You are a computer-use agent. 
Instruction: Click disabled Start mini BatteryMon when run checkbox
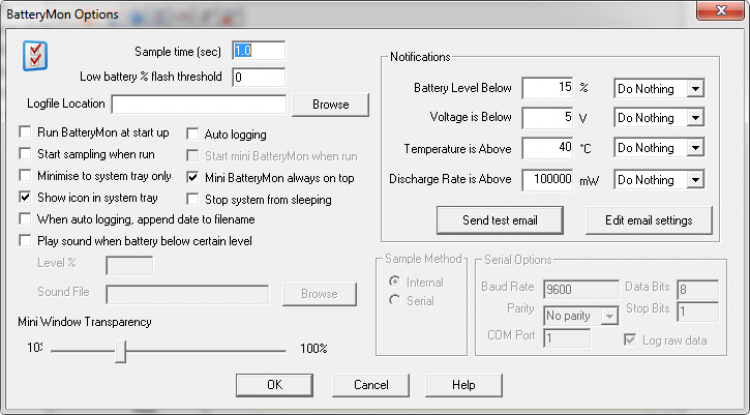[x=192, y=156]
